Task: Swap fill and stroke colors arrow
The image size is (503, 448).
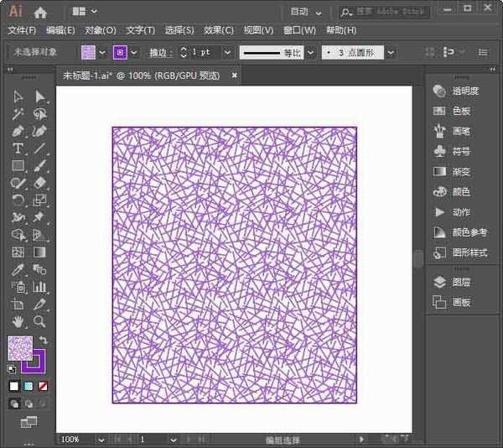Action: point(44,341)
